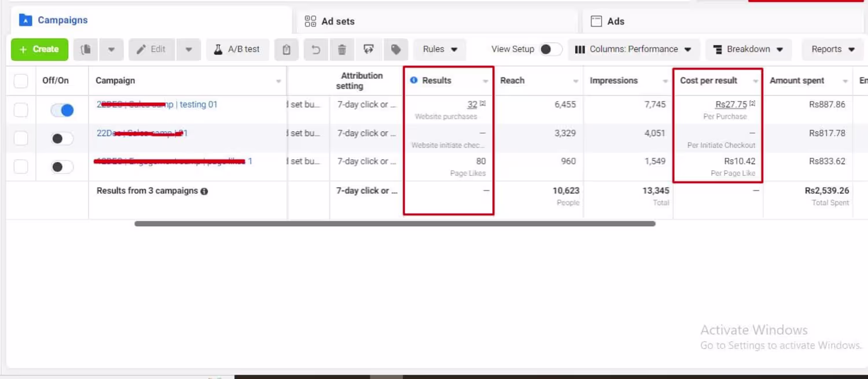Open the Rules dropdown menu
868x379 pixels.
coord(440,50)
